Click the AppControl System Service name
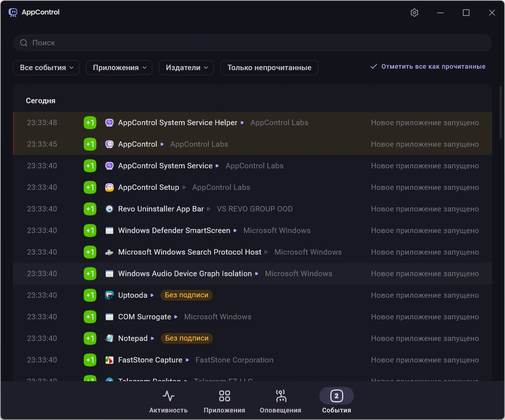The image size is (505, 420). pos(165,166)
